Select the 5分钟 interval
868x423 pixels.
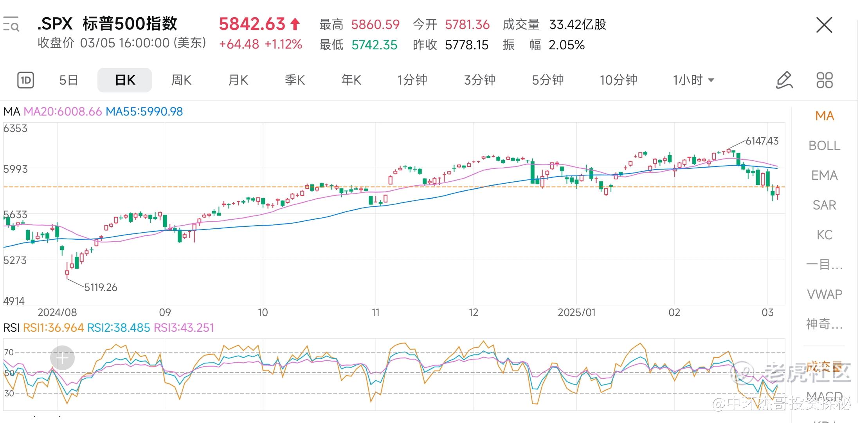pos(547,80)
